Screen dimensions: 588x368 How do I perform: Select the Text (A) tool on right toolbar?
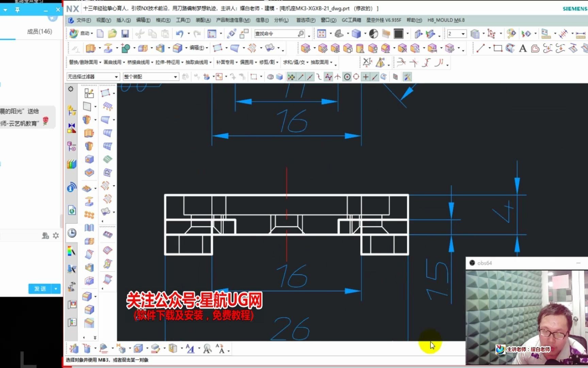523,48
